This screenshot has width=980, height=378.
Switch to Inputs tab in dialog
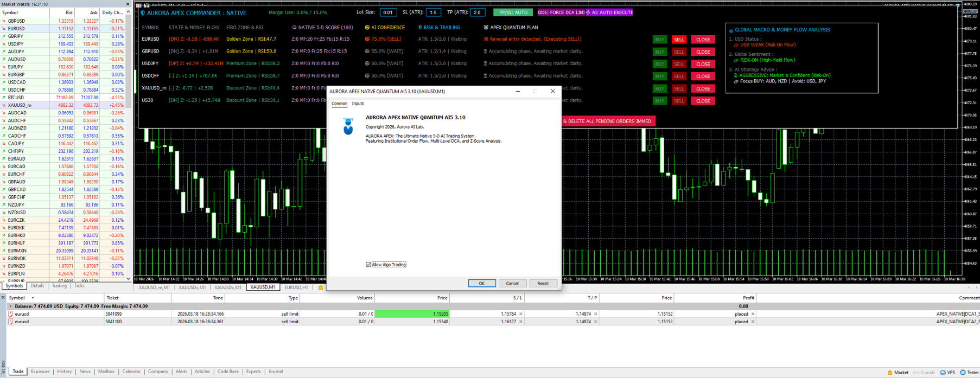(x=358, y=104)
